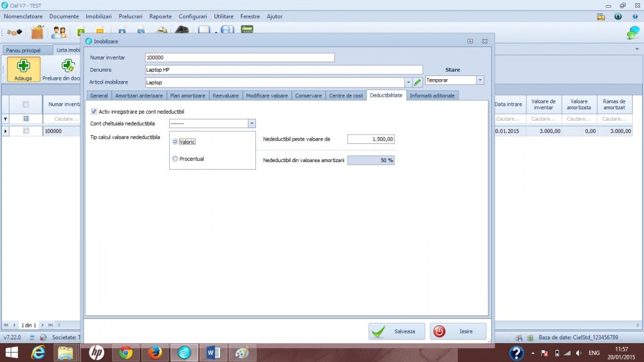
Task: Open the partners people toolbar icon
Action: [58, 32]
